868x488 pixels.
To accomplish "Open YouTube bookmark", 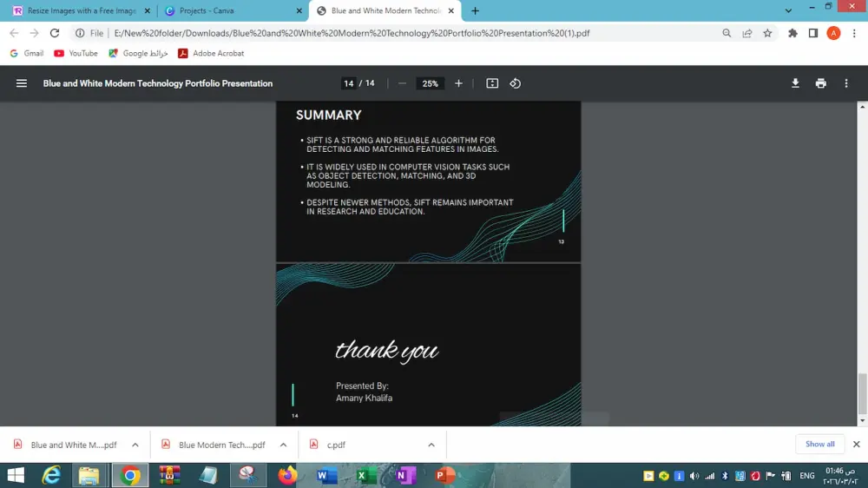I will [x=76, y=53].
